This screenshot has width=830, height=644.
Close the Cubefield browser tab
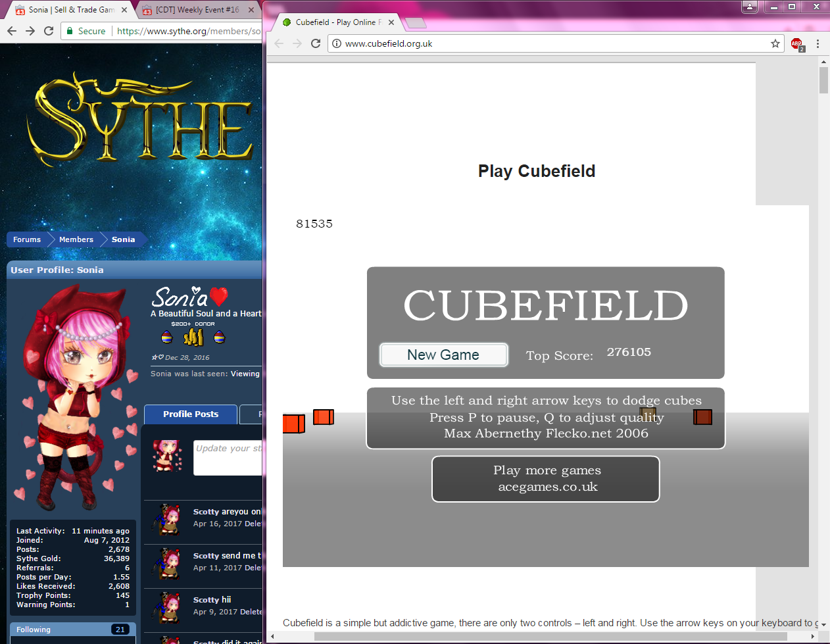[391, 22]
